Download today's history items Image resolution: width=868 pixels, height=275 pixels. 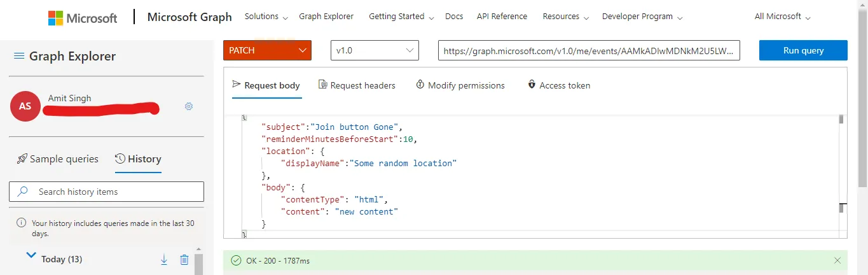[164, 259]
